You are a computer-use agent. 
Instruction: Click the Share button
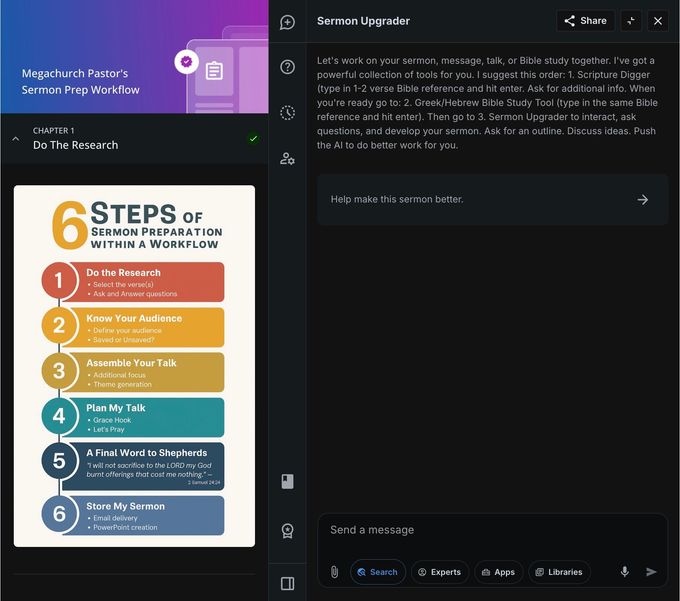click(585, 21)
